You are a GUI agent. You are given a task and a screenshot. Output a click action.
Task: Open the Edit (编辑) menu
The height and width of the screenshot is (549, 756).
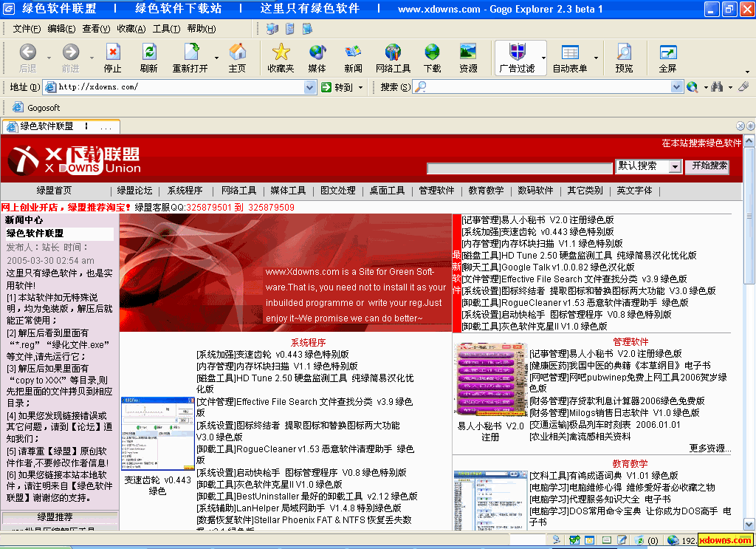pos(61,29)
